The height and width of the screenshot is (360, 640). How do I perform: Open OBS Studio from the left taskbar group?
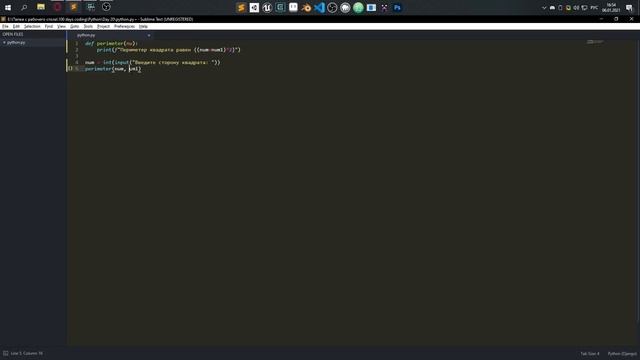click(x=106, y=7)
